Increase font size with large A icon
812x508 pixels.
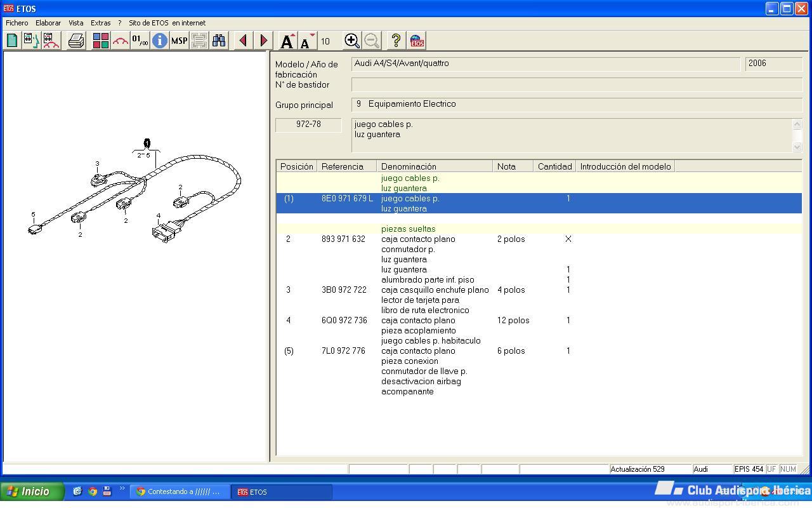click(x=287, y=41)
